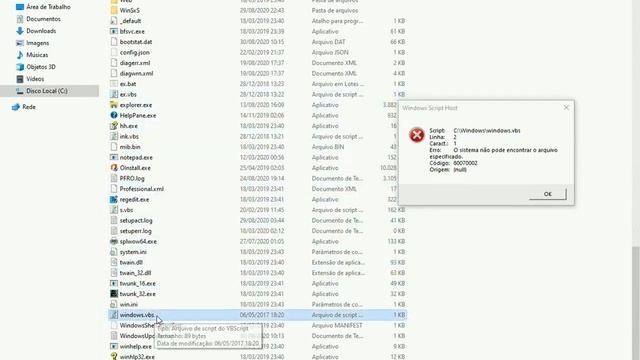Screen dimensions: 640x360
Task: Click the red error icon in the dialog
Action: tap(417, 135)
